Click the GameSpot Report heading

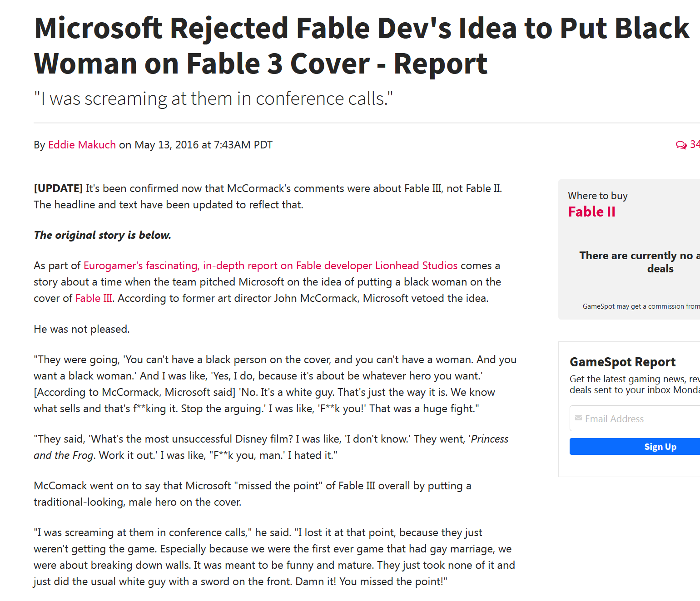click(x=622, y=362)
